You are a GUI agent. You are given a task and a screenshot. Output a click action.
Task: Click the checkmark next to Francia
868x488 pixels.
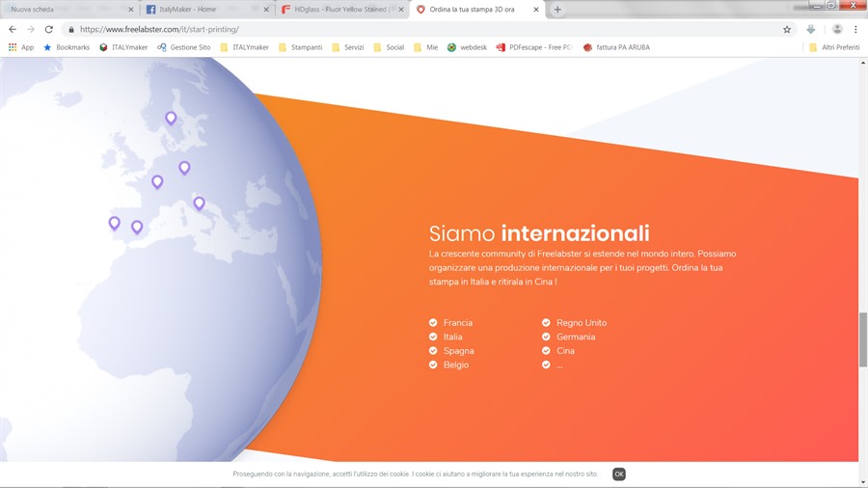433,322
